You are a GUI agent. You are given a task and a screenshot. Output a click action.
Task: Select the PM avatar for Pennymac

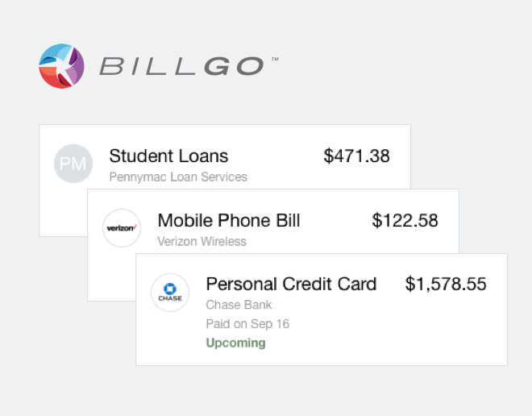[x=73, y=164]
